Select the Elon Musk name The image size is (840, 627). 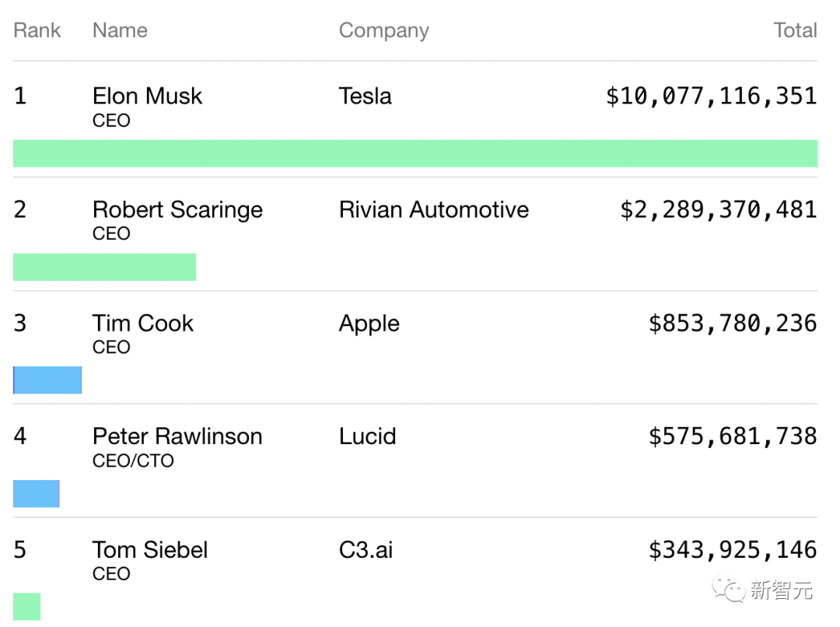pos(147,96)
